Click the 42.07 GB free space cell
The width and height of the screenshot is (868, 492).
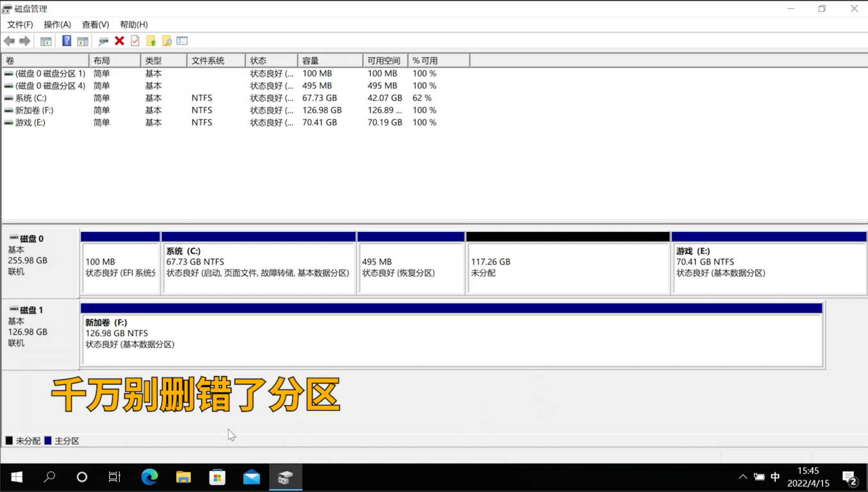coord(385,98)
